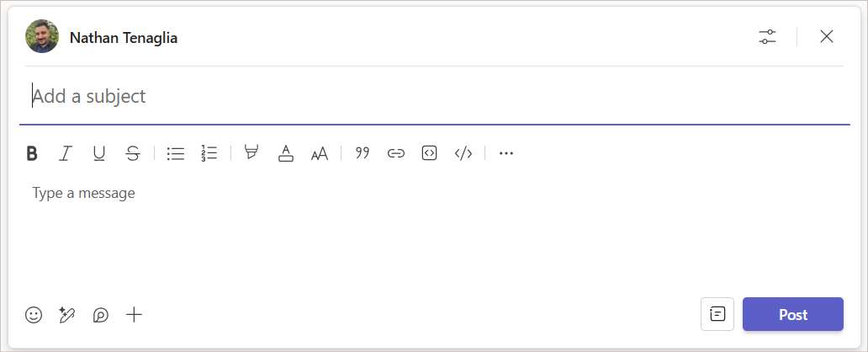This screenshot has height=352, width=868.
Task: Insert a bulleted list
Action: click(176, 153)
